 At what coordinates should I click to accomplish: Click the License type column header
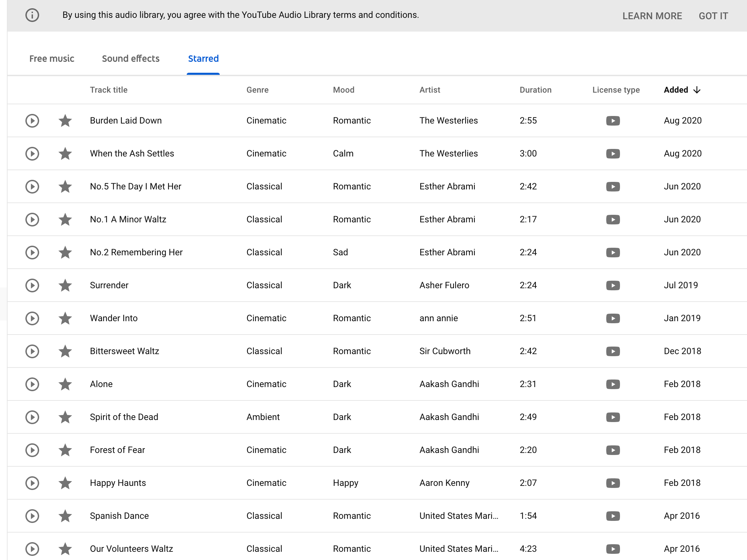coord(616,90)
